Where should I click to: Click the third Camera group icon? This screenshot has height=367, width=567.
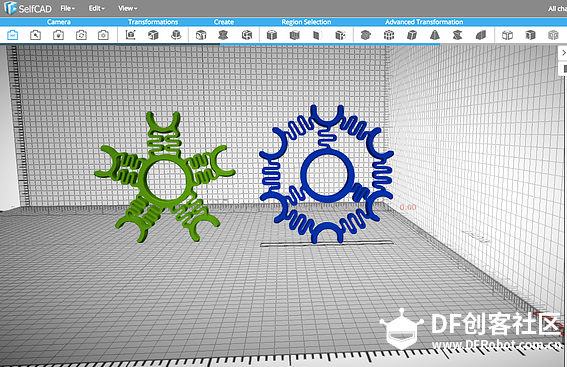58,35
